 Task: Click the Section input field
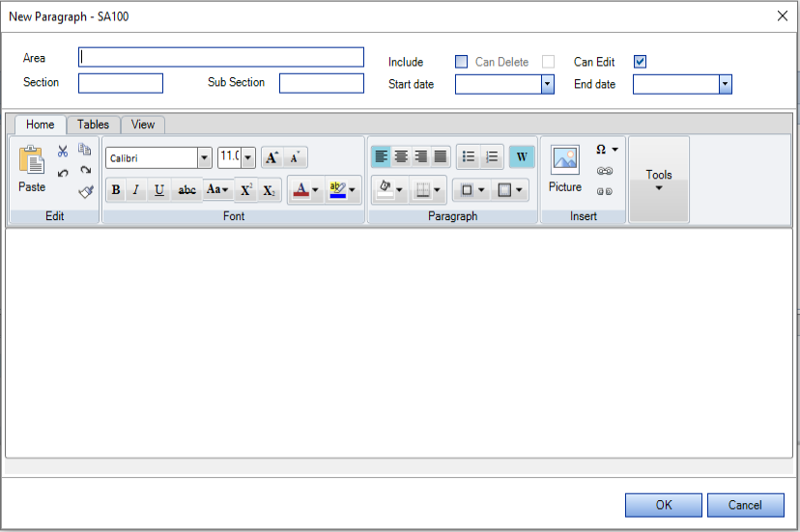tap(121, 83)
